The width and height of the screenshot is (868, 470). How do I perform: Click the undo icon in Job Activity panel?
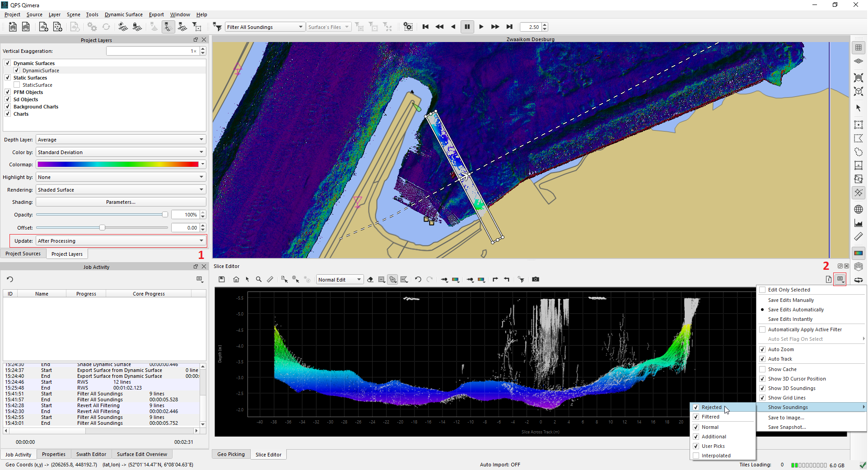point(10,279)
